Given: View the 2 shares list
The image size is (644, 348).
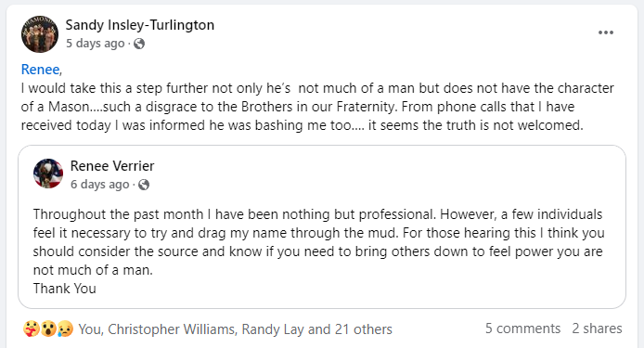Looking at the screenshot, I should coord(597,329).
